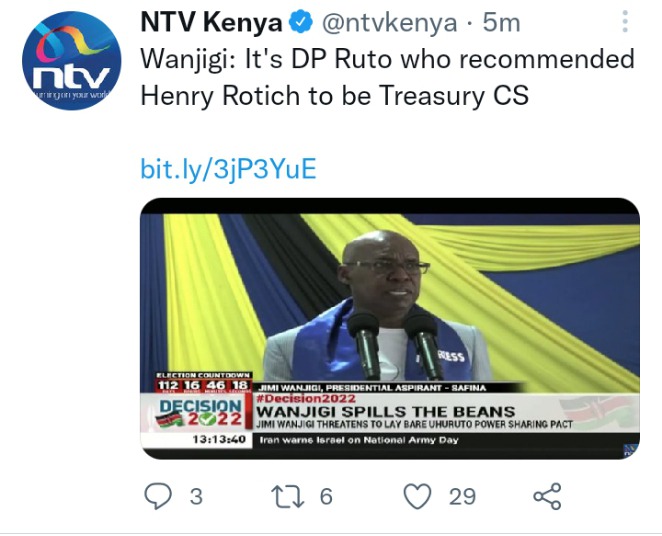Click the blue verified badge
This screenshot has width=662, height=536.
pos(301,22)
